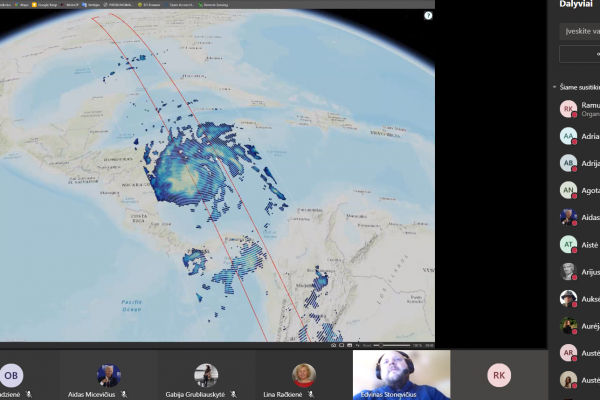Click the button below participant search field
Viewport: 600px width, 400px height.
(579, 54)
